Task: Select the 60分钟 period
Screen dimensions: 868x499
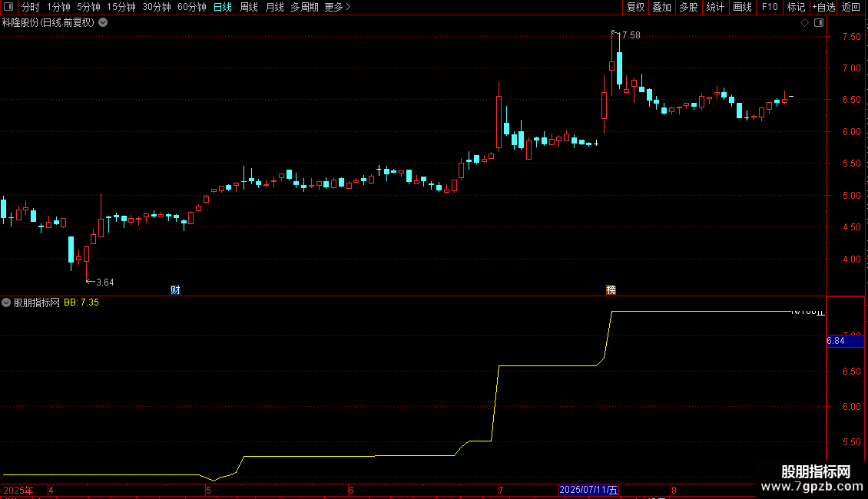Action: (x=191, y=7)
